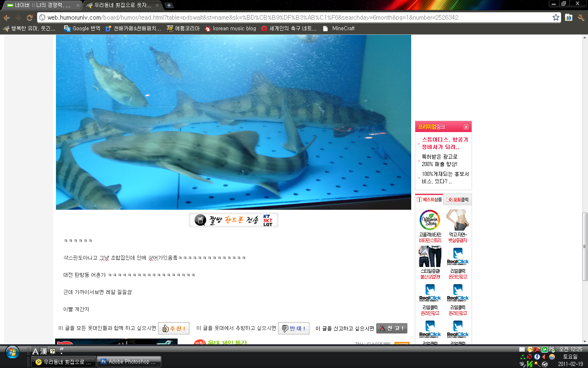Click the 스타일종결 jeans ad image

[430, 256]
